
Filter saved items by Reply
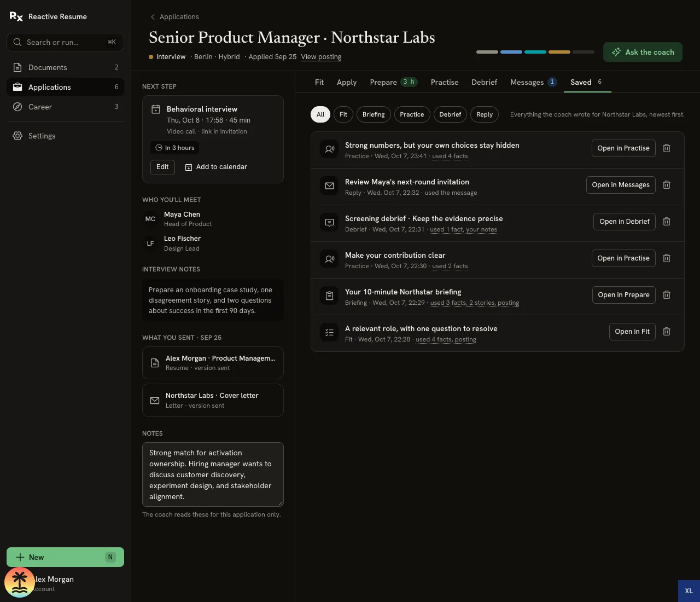tap(485, 114)
